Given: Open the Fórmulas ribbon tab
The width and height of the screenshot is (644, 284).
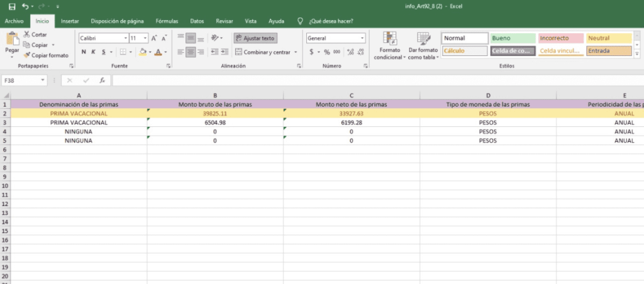Looking at the screenshot, I should pos(167,21).
